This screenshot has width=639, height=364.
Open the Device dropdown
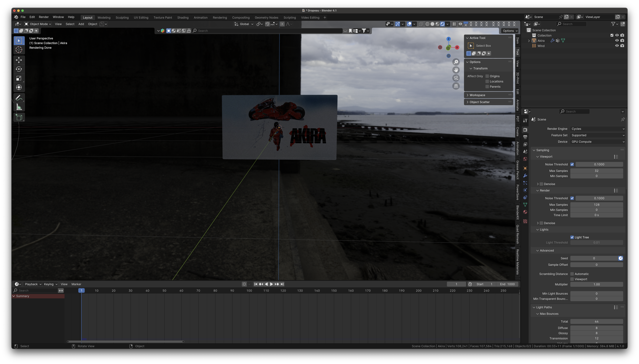coord(598,142)
